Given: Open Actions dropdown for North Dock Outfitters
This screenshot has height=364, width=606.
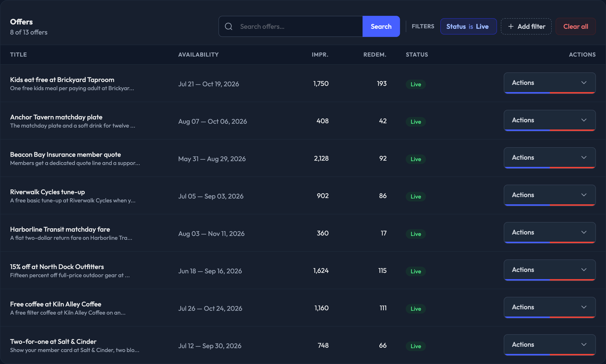Looking at the screenshot, I should tap(550, 270).
